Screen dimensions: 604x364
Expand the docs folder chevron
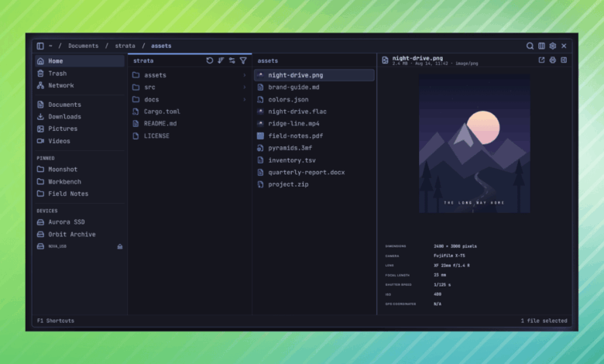244,99
